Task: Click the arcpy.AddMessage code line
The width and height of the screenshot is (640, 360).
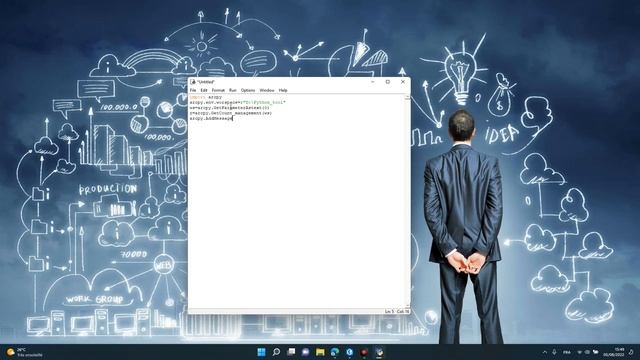Action: (x=211, y=118)
